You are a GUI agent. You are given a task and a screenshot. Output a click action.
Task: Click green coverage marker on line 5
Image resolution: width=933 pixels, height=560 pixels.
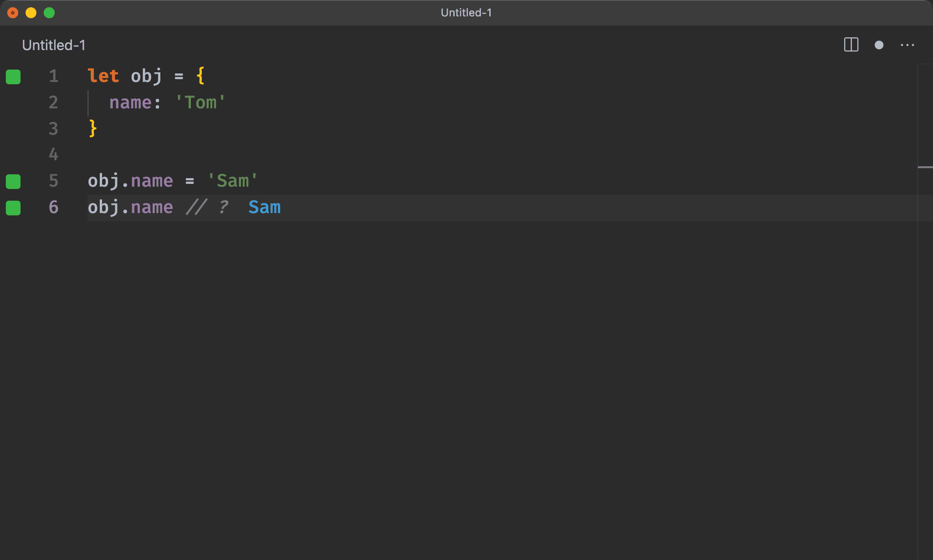coord(13,181)
